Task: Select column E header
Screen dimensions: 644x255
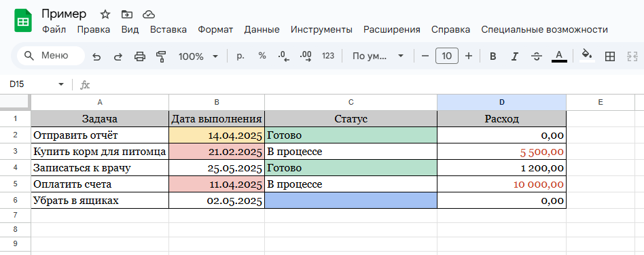Action: [x=601, y=103]
